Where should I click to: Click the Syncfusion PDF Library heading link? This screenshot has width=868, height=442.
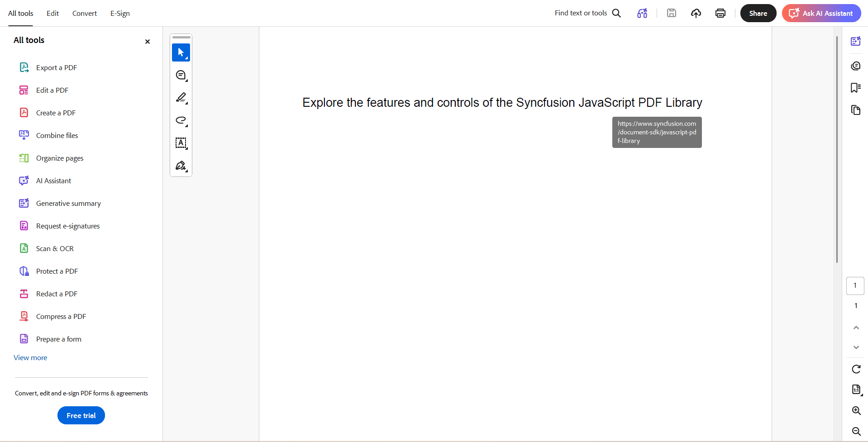[x=502, y=103]
